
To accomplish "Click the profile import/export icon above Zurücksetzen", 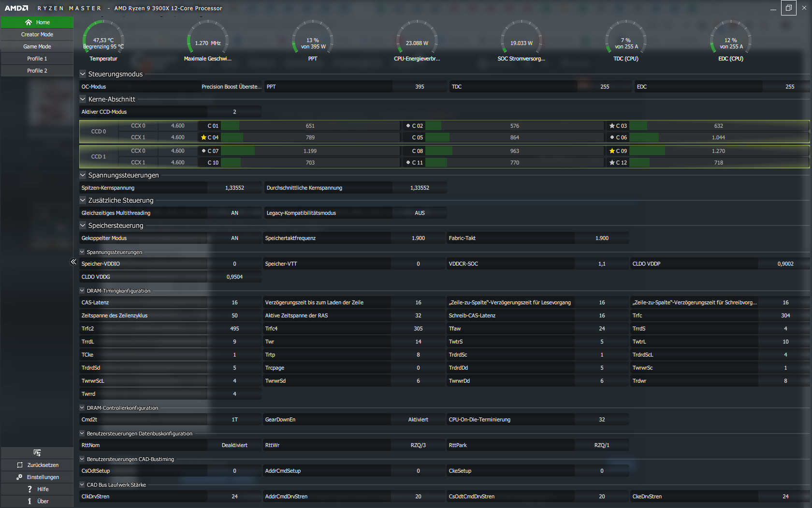I will (37, 453).
